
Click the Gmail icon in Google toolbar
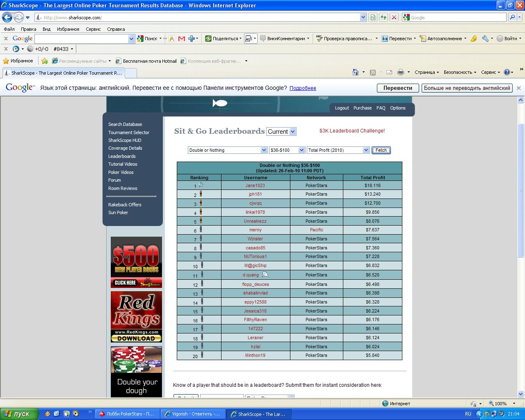pyautogui.click(x=181, y=39)
